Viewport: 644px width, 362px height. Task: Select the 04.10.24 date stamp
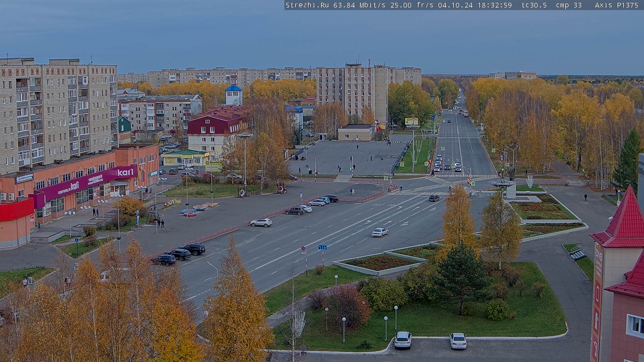[x=455, y=5]
